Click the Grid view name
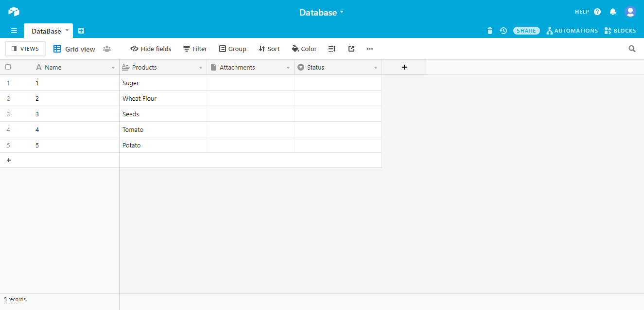The width and height of the screenshot is (644, 310). point(80,49)
